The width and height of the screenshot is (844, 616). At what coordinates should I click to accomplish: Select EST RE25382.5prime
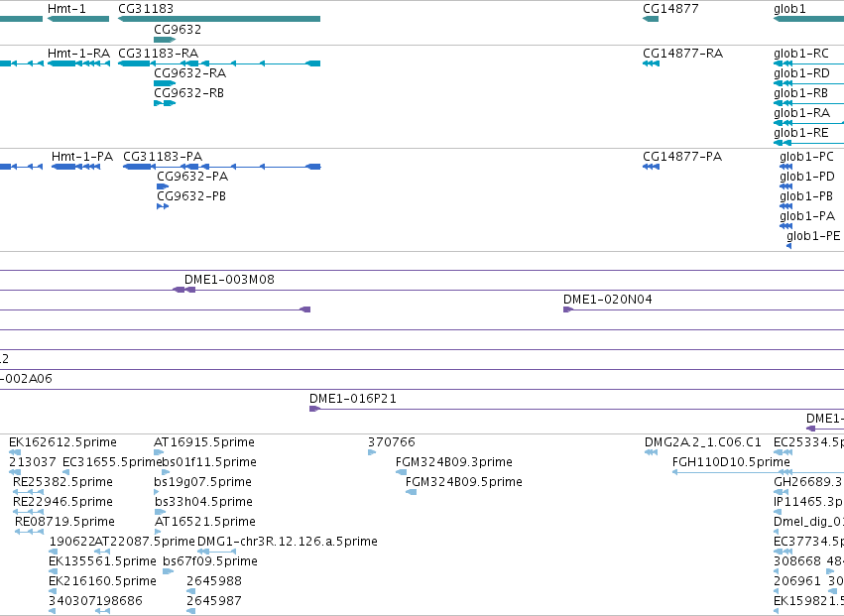tap(62, 482)
